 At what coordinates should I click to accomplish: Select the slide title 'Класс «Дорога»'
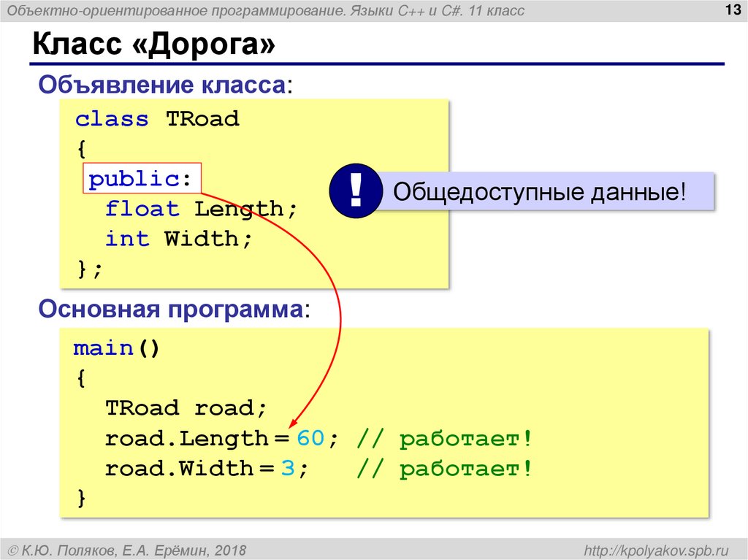point(153,44)
